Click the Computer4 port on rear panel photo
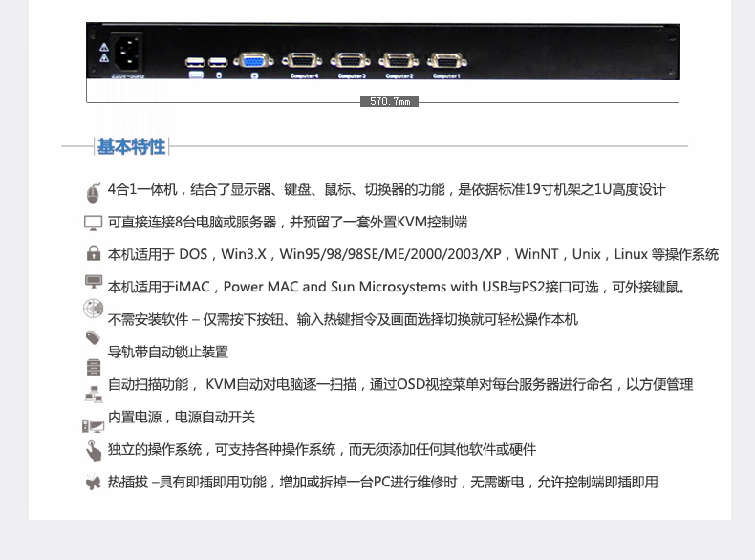This screenshot has height=560, width=755. click(302, 61)
